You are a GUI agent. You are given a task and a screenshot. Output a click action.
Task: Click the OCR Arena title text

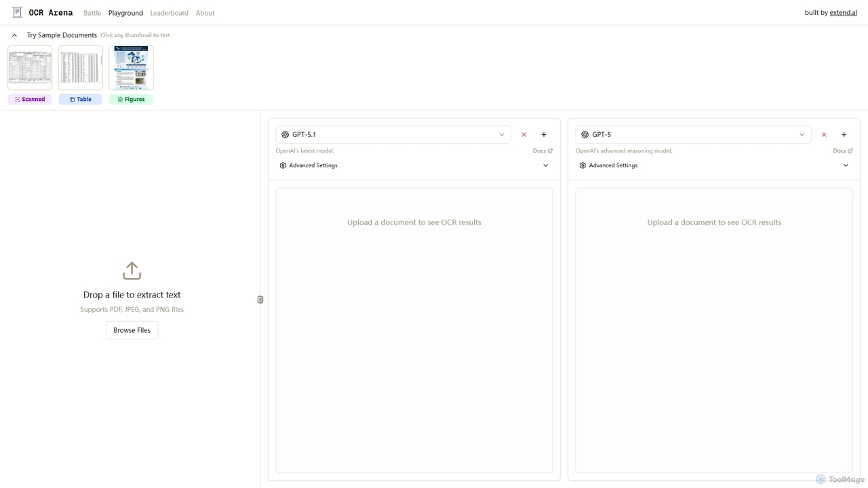[51, 13]
